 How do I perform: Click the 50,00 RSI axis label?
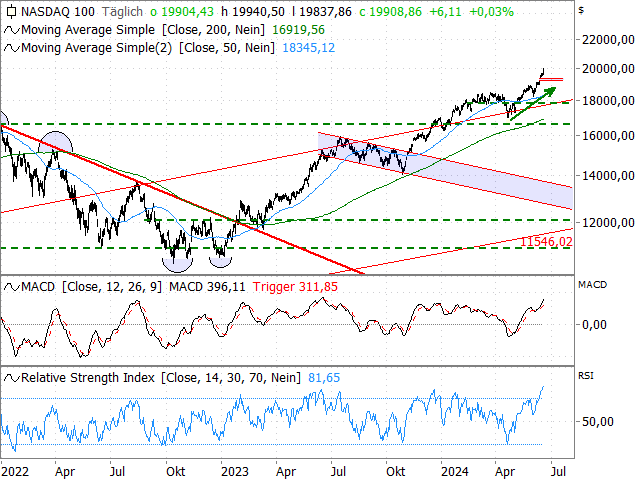pyautogui.click(x=598, y=422)
